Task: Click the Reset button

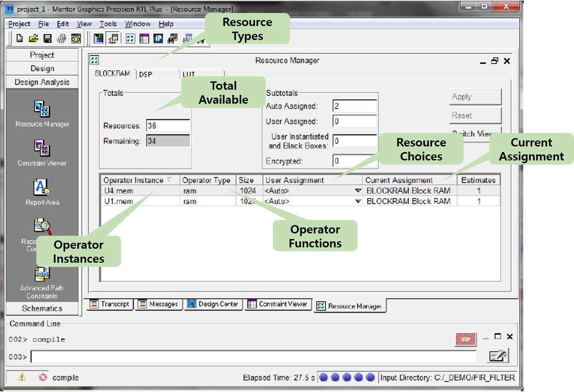Action: tap(475, 115)
